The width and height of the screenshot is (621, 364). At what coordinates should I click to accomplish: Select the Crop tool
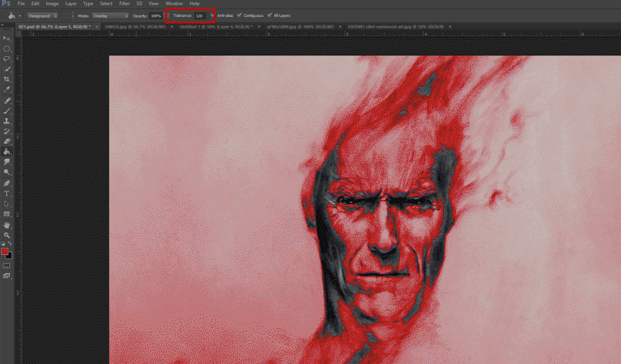(x=7, y=79)
